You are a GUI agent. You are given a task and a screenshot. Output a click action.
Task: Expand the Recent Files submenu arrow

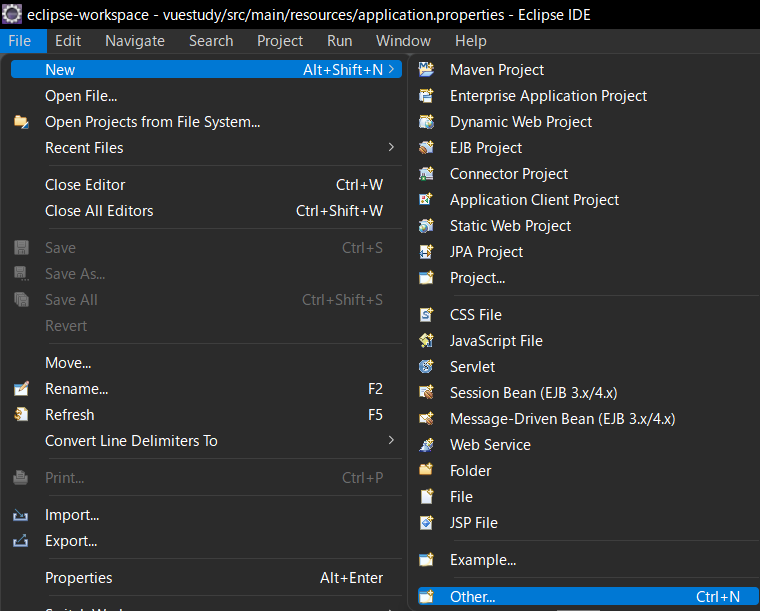click(x=392, y=147)
